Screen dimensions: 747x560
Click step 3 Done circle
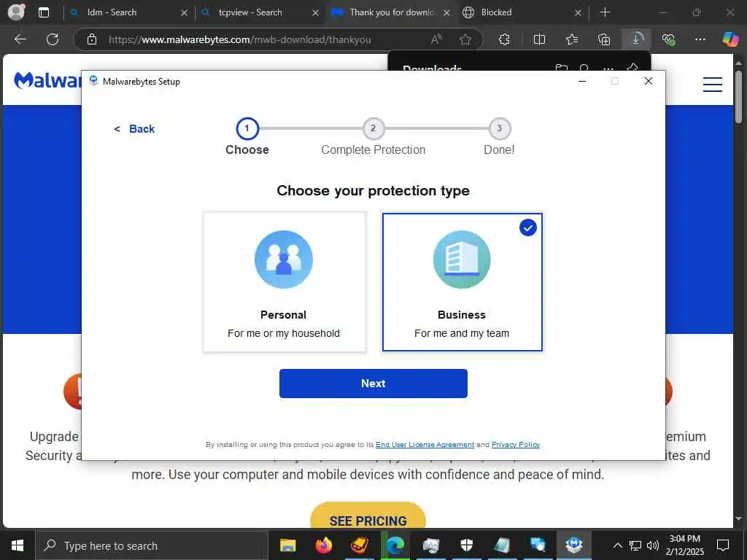pyautogui.click(x=499, y=128)
